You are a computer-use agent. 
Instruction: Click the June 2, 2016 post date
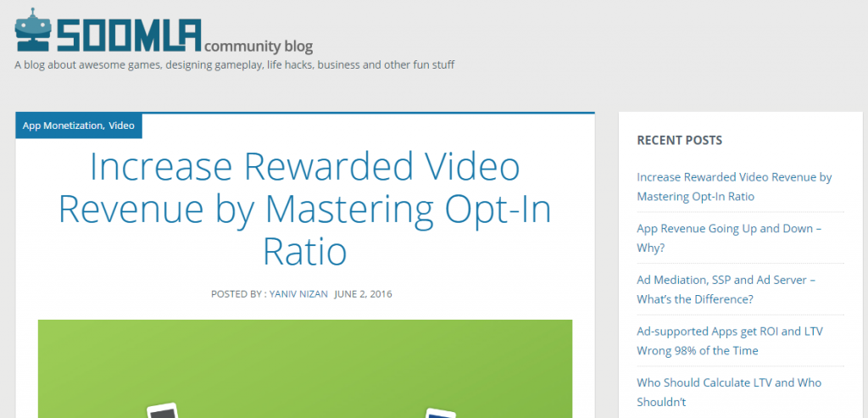(363, 294)
